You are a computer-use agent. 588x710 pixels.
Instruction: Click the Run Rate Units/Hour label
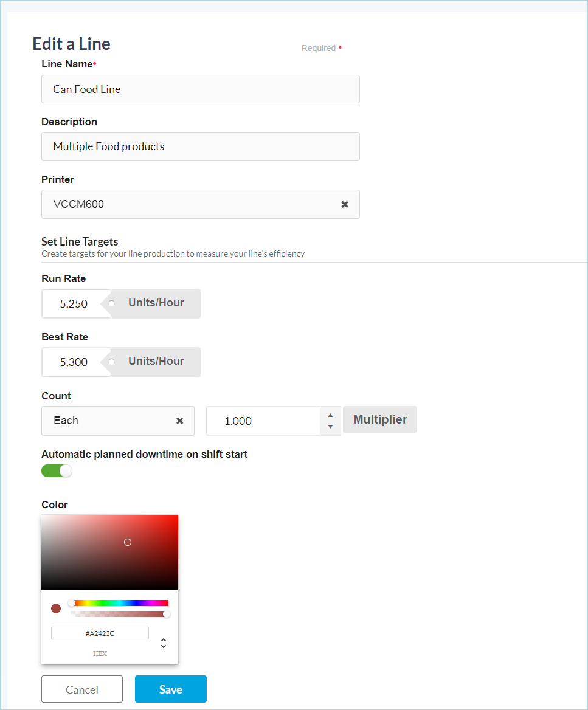click(x=156, y=303)
